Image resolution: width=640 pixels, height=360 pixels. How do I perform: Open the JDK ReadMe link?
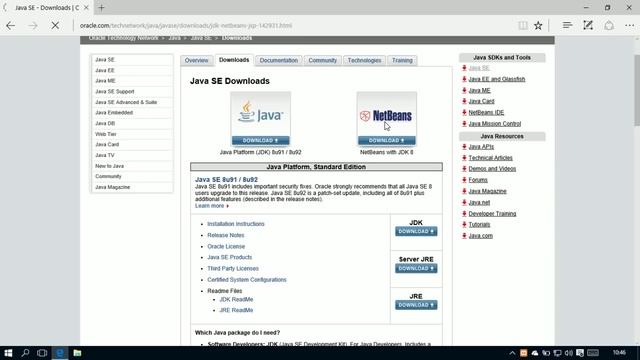click(x=236, y=299)
